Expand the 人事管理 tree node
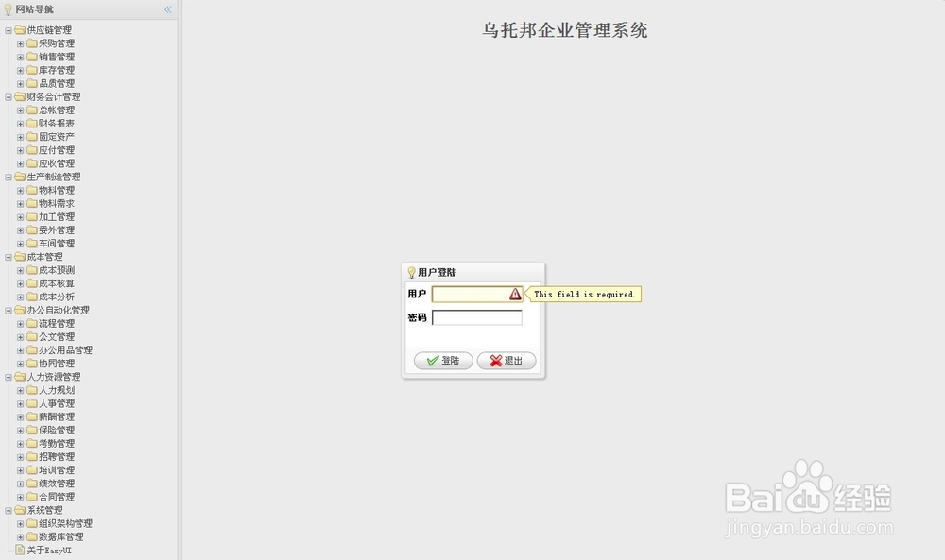945x560 pixels. coord(19,403)
